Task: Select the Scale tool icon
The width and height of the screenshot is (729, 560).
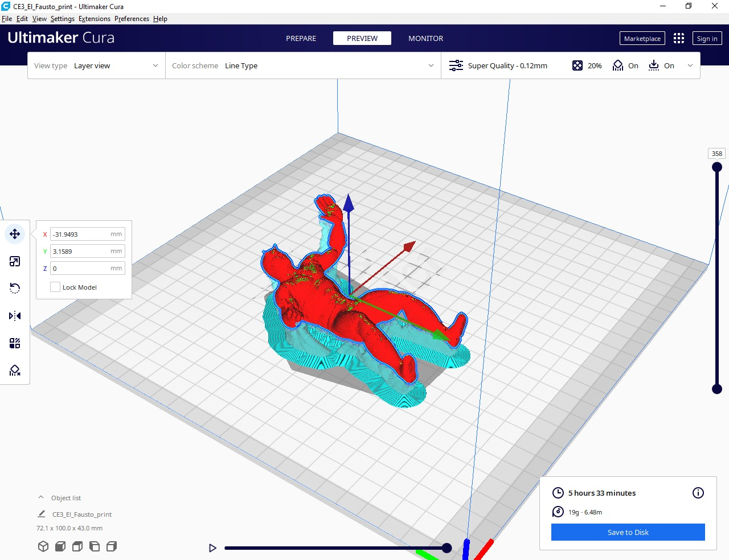Action: tap(15, 261)
